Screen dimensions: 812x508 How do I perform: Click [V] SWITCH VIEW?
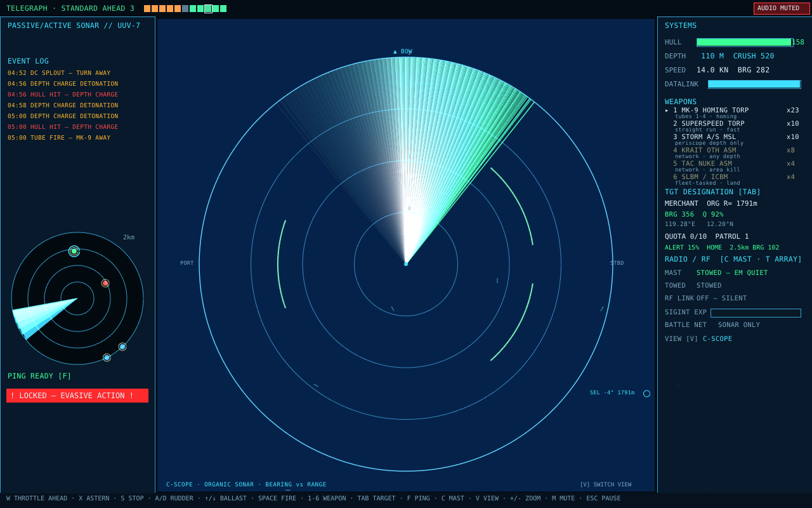[605, 485]
